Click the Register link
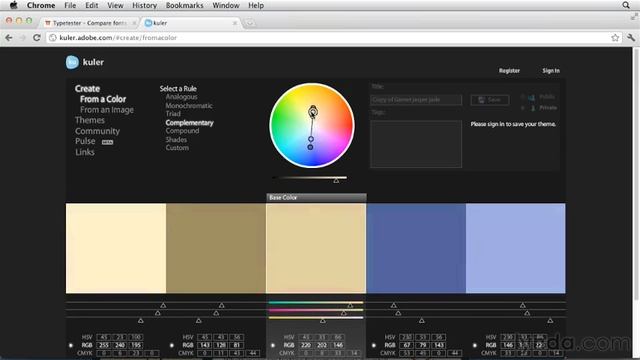 509,71
